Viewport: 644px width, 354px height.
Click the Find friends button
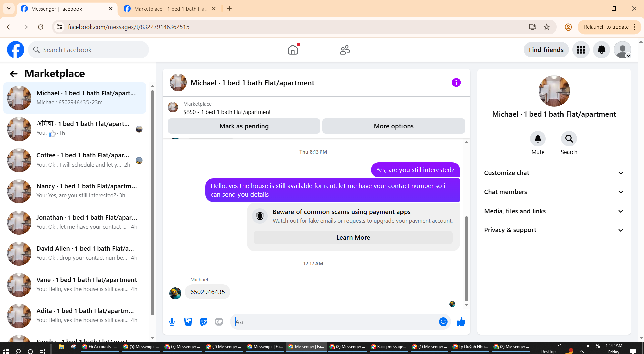point(546,50)
